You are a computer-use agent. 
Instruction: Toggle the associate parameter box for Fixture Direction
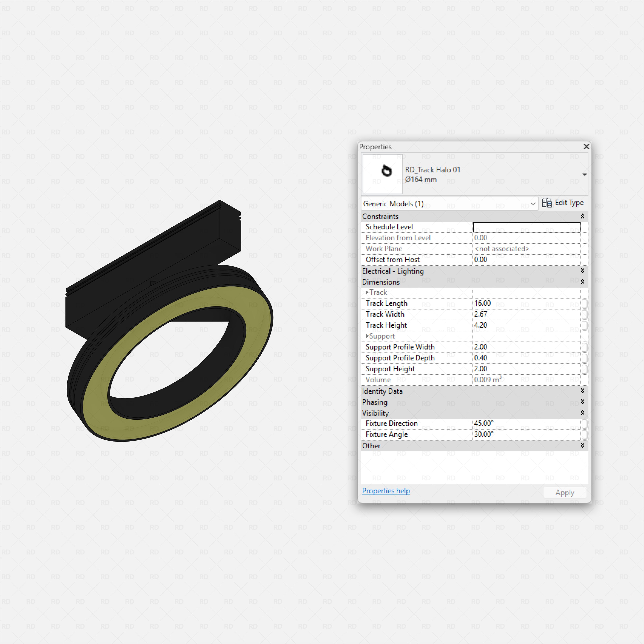[585, 423]
